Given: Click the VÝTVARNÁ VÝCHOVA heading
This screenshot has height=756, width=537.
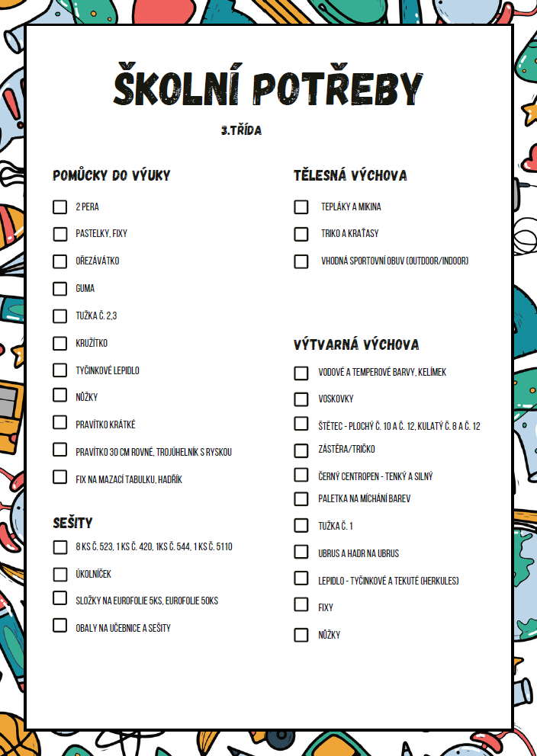Looking at the screenshot, I should [356, 344].
